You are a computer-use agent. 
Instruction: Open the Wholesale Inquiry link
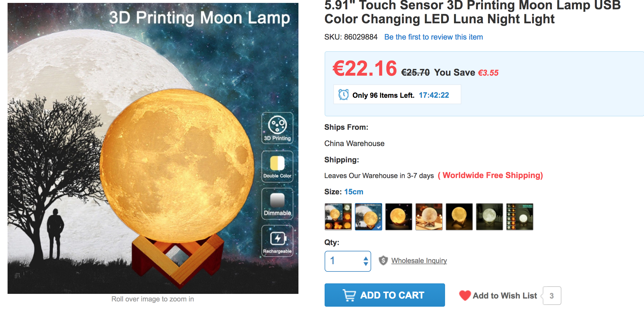click(x=419, y=260)
